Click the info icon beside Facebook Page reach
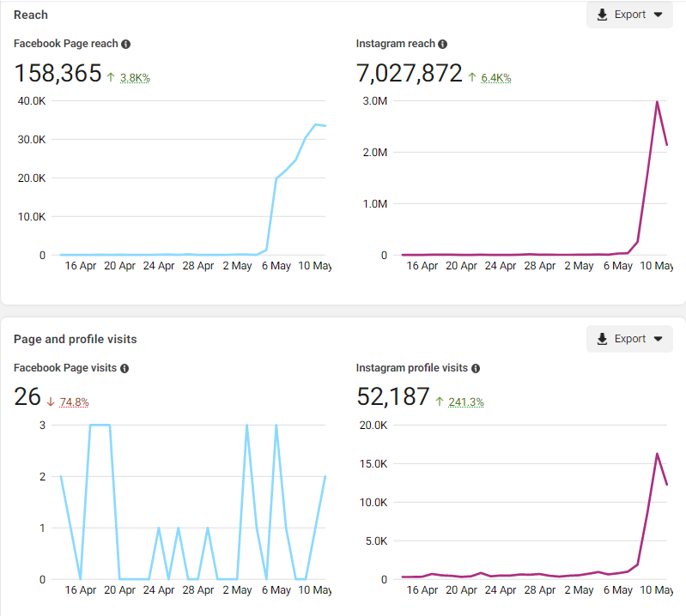This screenshot has height=616, width=686. (x=126, y=44)
